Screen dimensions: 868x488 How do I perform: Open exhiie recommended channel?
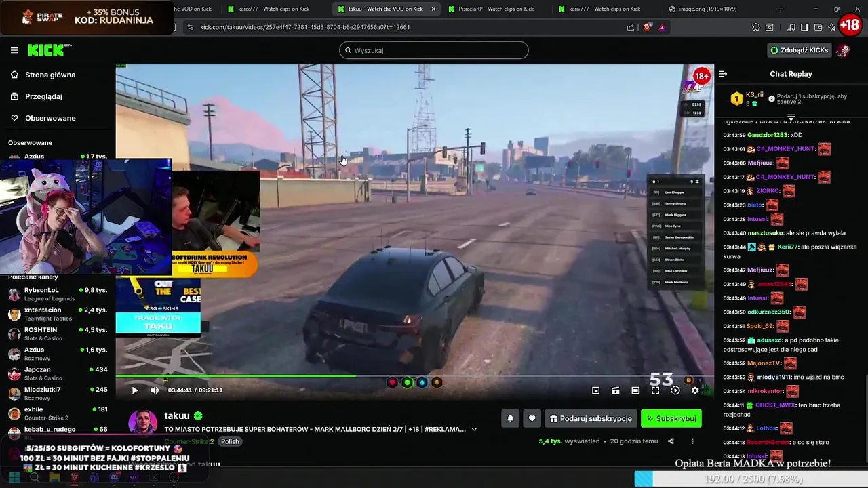tap(58, 413)
